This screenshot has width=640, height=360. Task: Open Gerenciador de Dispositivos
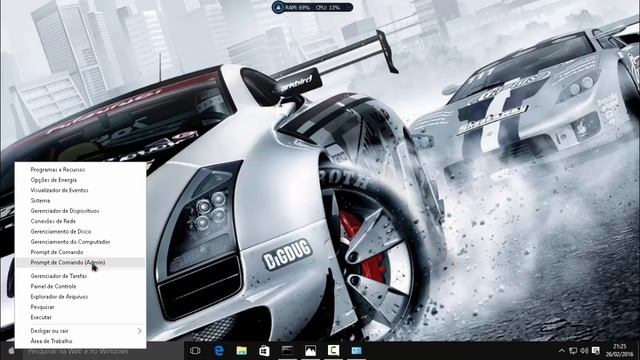pos(80,211)
